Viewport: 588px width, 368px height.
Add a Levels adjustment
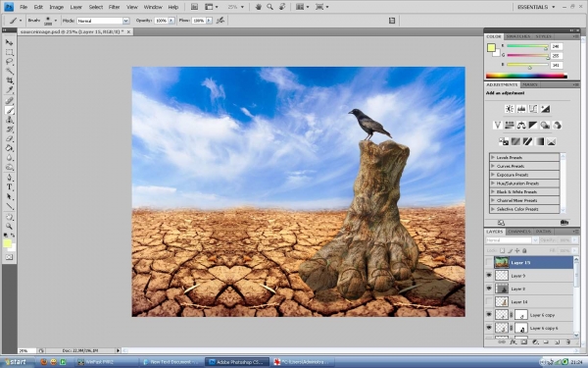(x=521, y=109)
